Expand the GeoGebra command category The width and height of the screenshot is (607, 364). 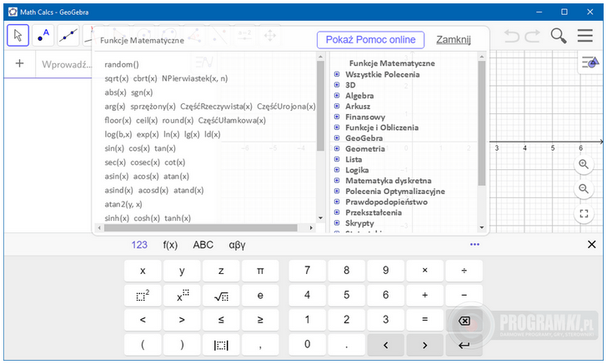(337, 138)
